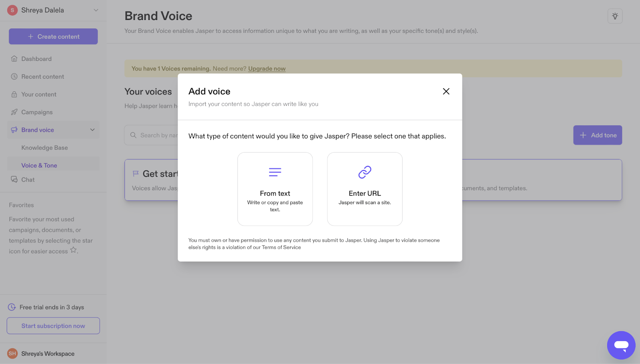Click the Upgrade now link

tap(267, 69)
